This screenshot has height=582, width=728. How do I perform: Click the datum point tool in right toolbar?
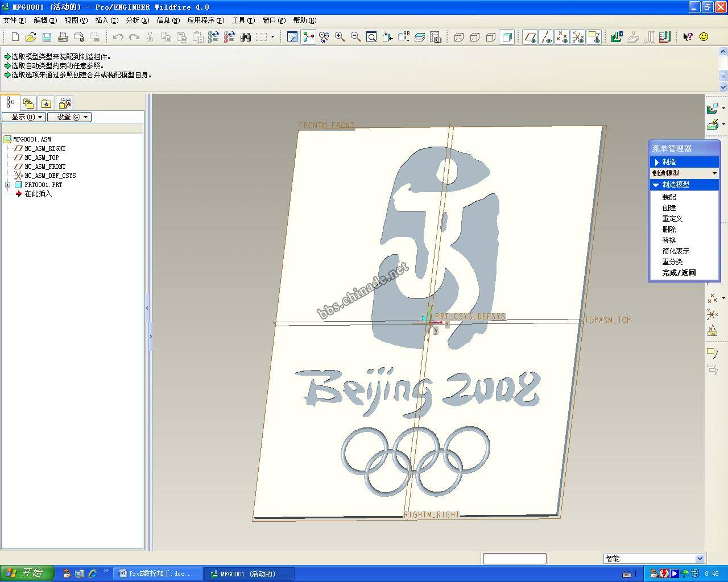712,298
